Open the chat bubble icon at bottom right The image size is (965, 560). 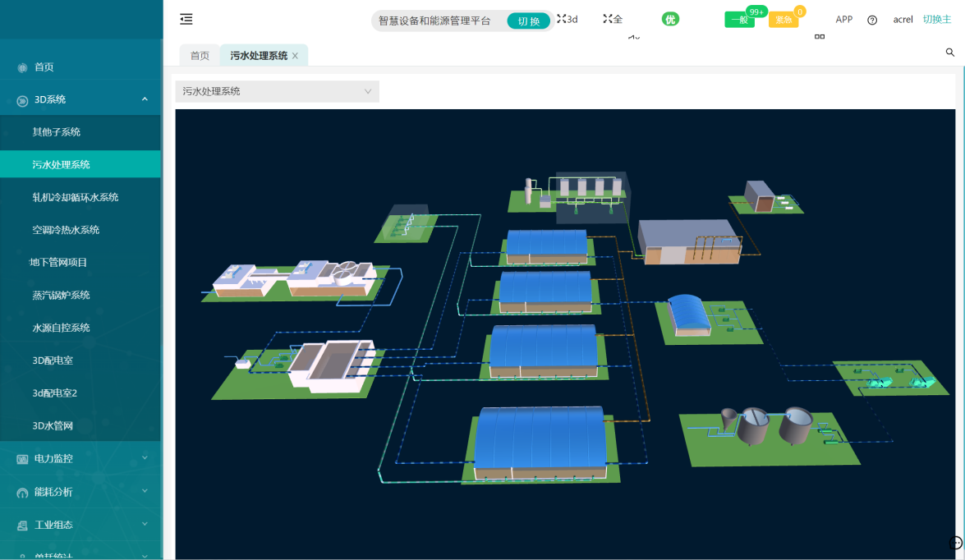(955, 543)
